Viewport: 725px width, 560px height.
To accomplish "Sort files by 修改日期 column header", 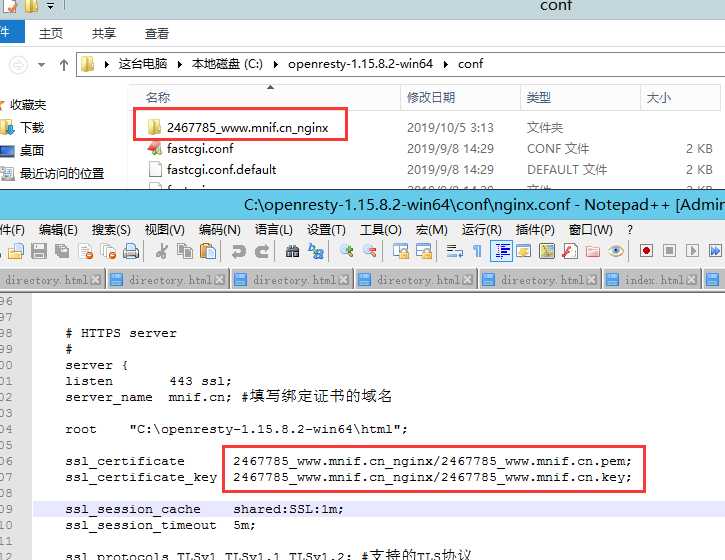I will (431, 98).
